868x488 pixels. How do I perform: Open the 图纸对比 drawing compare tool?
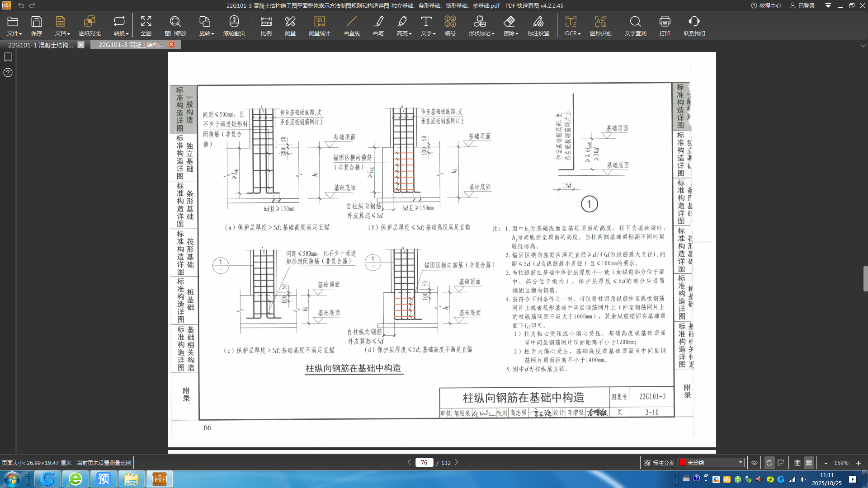pyautogui.click(x=90, y=26)
